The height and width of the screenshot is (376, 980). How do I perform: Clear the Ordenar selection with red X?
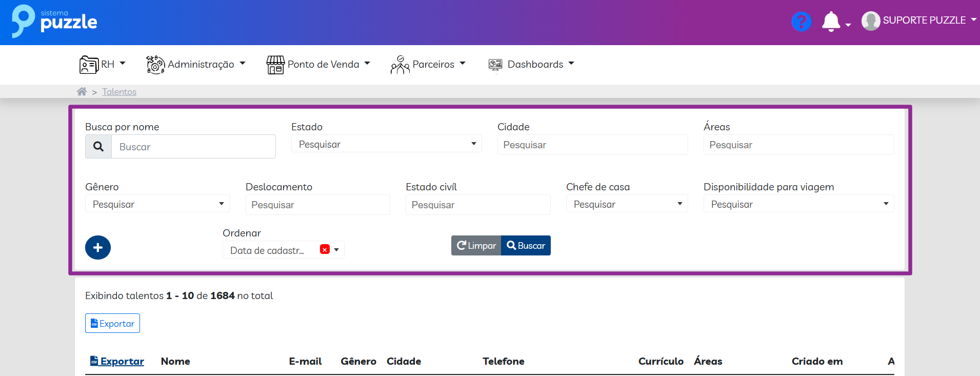coord(325,250)
